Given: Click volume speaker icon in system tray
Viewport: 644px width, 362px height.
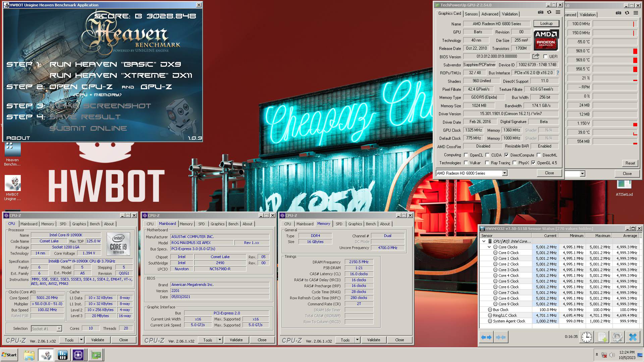Looking at the screenshot, I should pos(612,355).
